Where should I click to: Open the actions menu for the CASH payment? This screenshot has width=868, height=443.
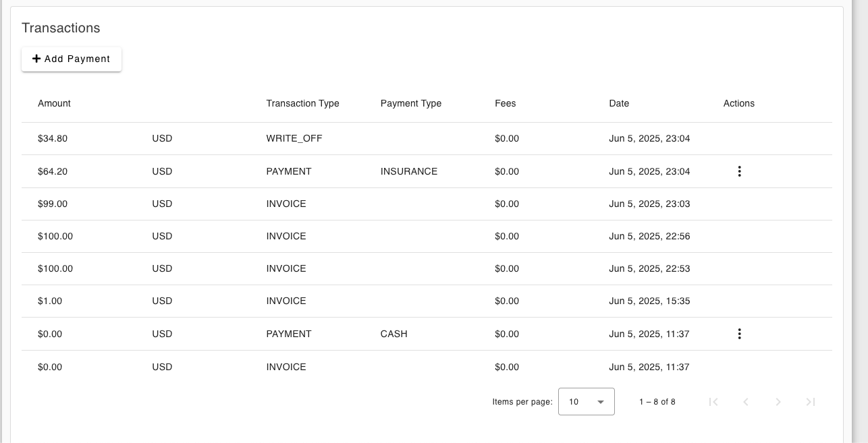pos(739,334)
